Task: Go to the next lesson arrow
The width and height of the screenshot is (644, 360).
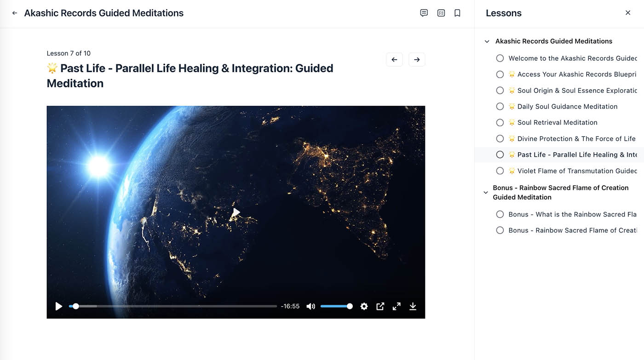Action: 417,60
